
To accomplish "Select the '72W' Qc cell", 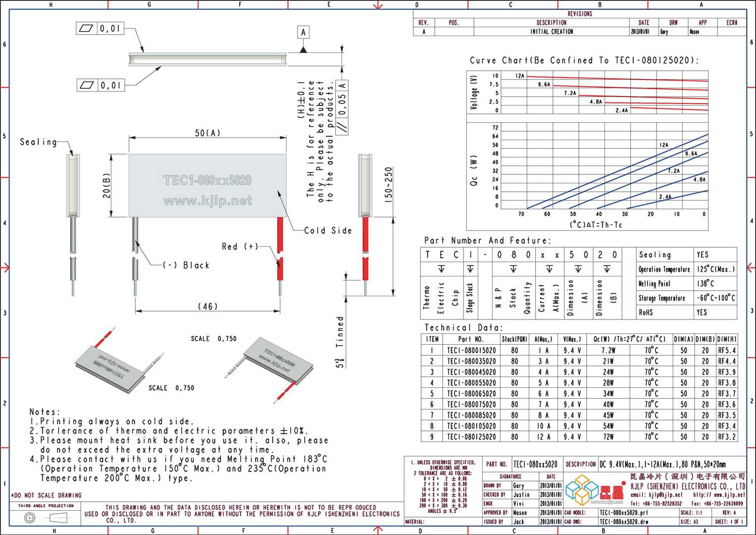I will [608, 437].
